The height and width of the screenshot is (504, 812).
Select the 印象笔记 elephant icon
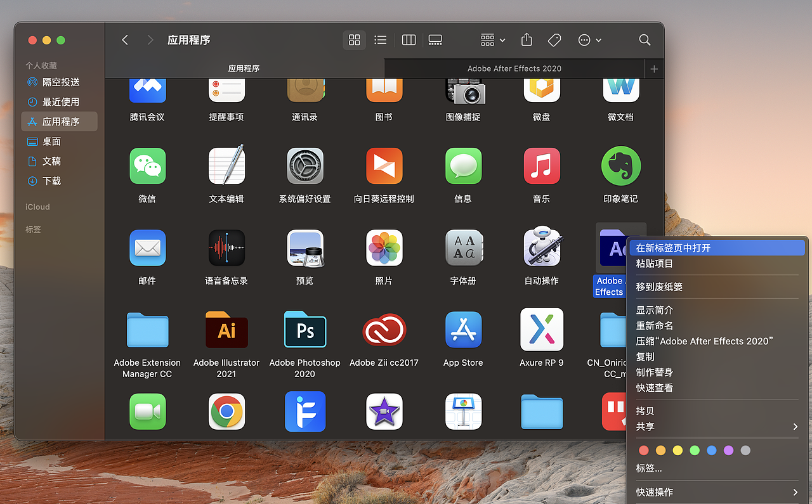point(620,166)
